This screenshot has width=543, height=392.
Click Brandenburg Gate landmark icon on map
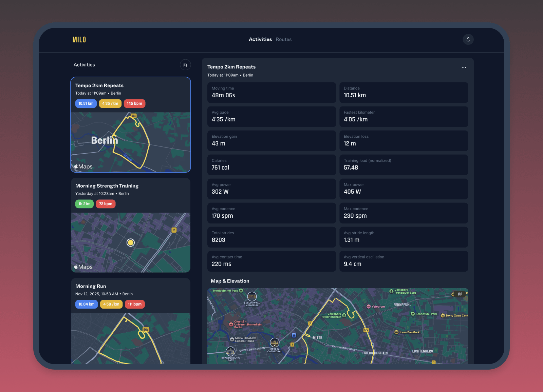coord(230,351)
